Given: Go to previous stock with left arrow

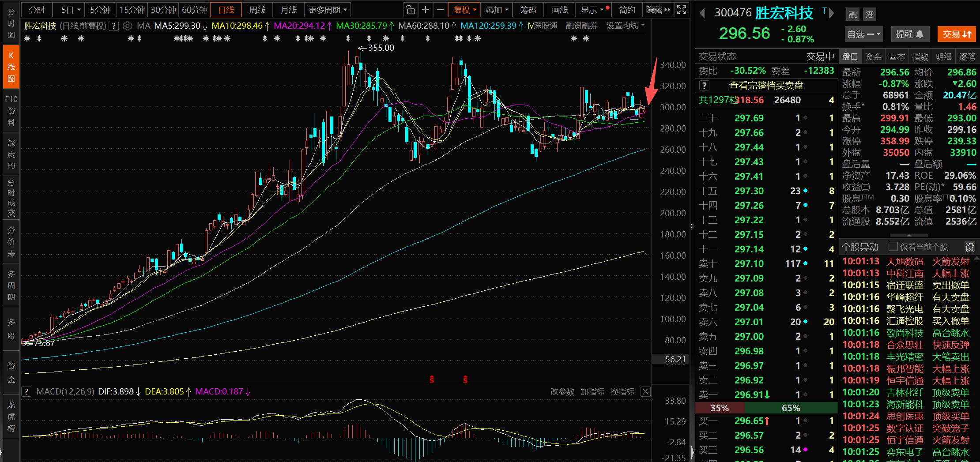Looking at the screenshot, I should [702, 13].
